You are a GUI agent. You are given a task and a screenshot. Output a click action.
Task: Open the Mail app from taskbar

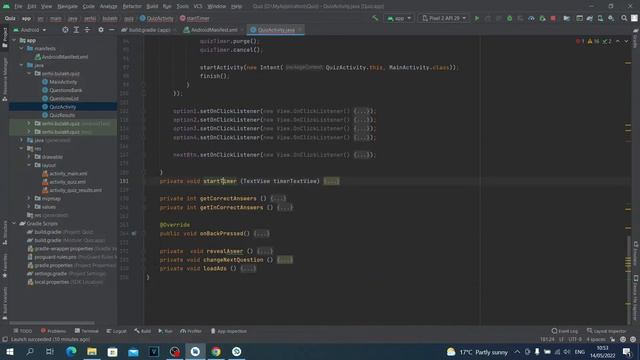pyautogui.click(x=133, y=351)
